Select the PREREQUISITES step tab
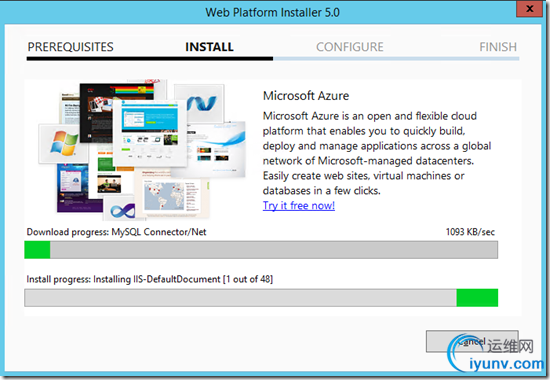 71,47
